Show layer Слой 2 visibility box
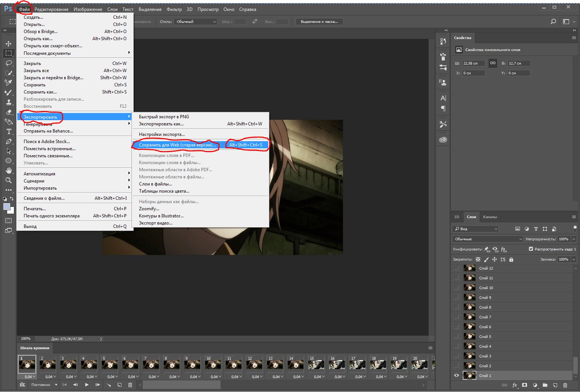The height and width of the screenshot is (392, 580). pyautogui.click(x=456, y=366)
